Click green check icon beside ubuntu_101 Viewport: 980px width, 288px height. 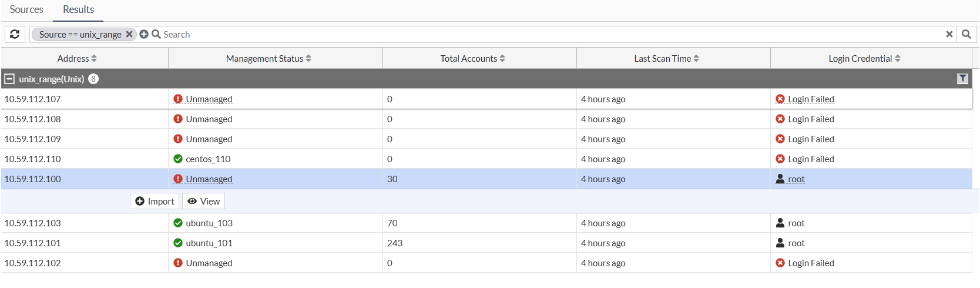178,243
